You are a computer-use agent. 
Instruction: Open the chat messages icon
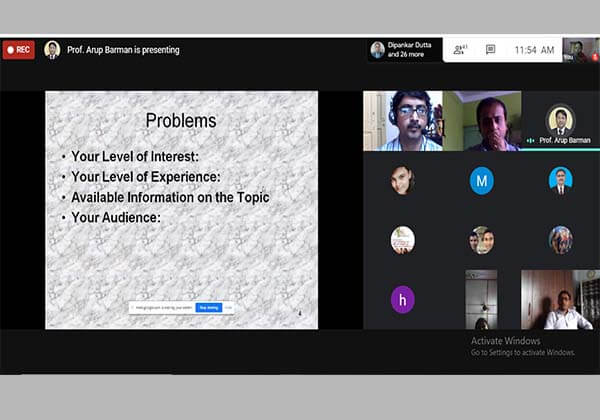tap(490, 49)
